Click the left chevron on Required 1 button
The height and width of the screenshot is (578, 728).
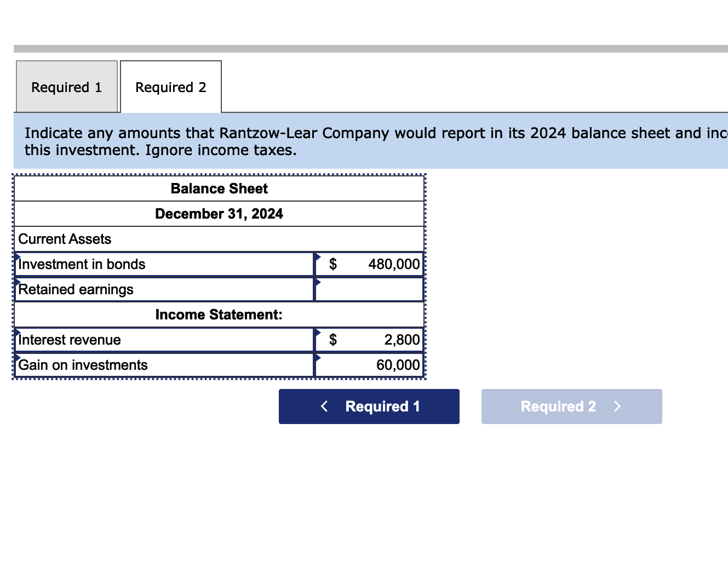click(x=324, y=406)
